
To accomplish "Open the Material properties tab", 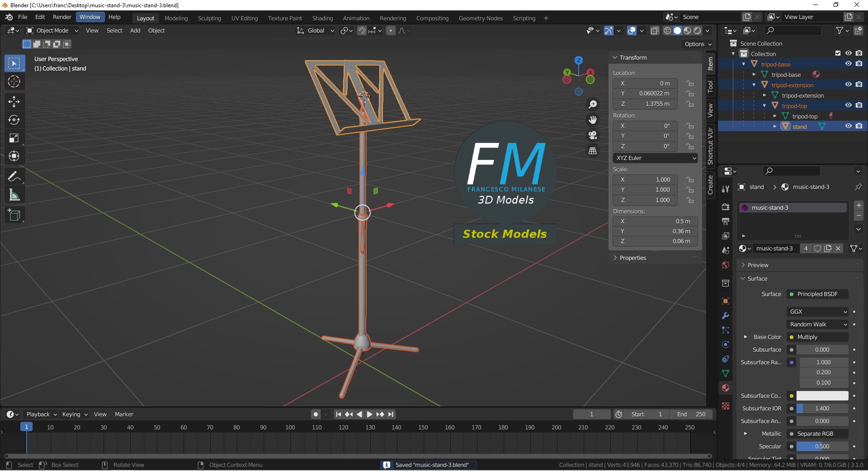I will (x=726, y=388).
